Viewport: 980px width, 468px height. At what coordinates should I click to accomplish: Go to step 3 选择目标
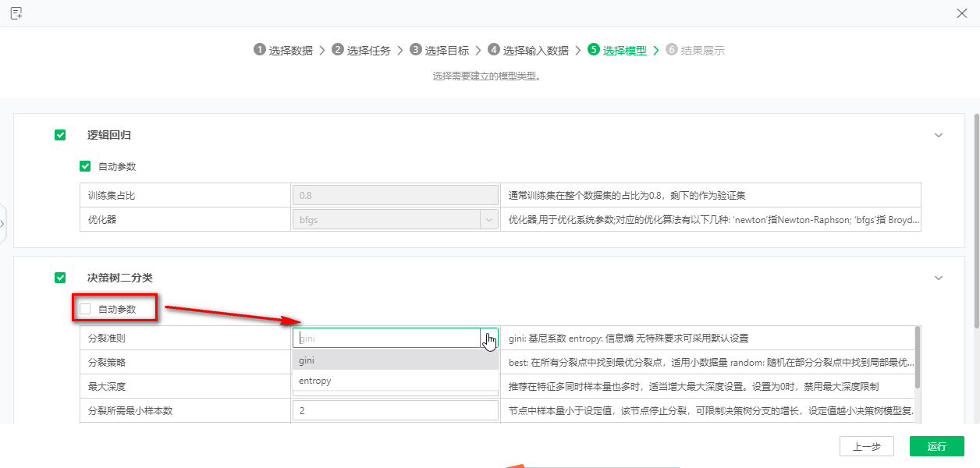(439, 50)
